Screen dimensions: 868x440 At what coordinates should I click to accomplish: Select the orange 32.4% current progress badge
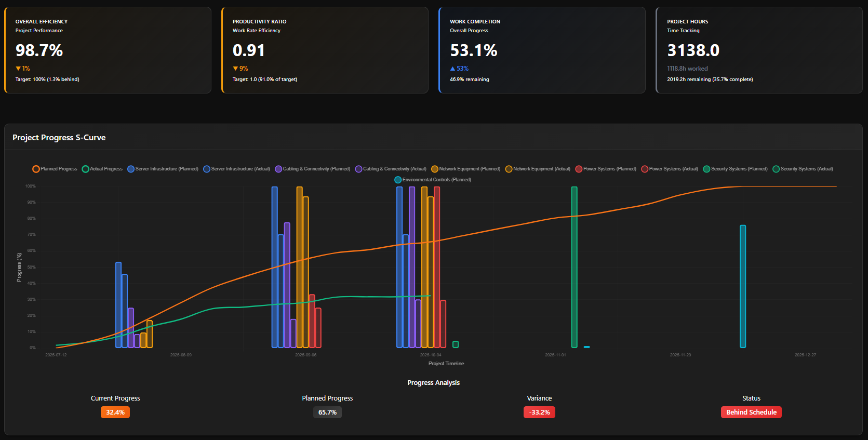pyautogui.click(x=115, y=412)
